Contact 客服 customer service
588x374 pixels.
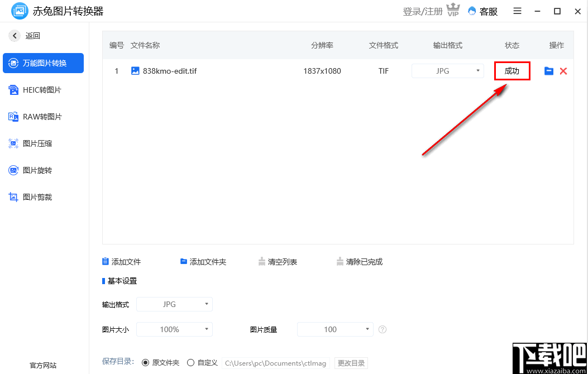tap(482, 11)
